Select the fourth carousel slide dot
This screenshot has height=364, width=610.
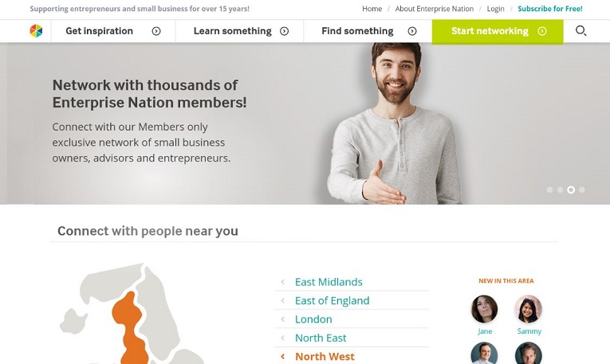pos(581,190)
